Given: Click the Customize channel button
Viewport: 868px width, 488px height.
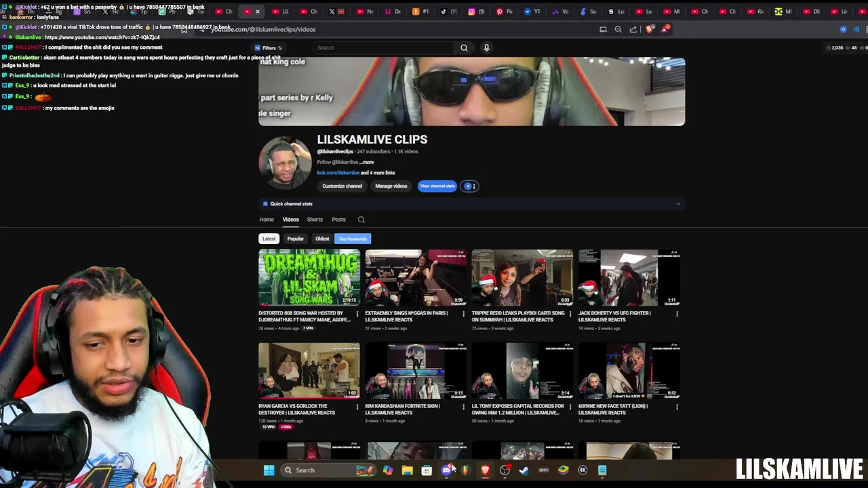Looking at the screenshot, I should (x=342, y=186).
